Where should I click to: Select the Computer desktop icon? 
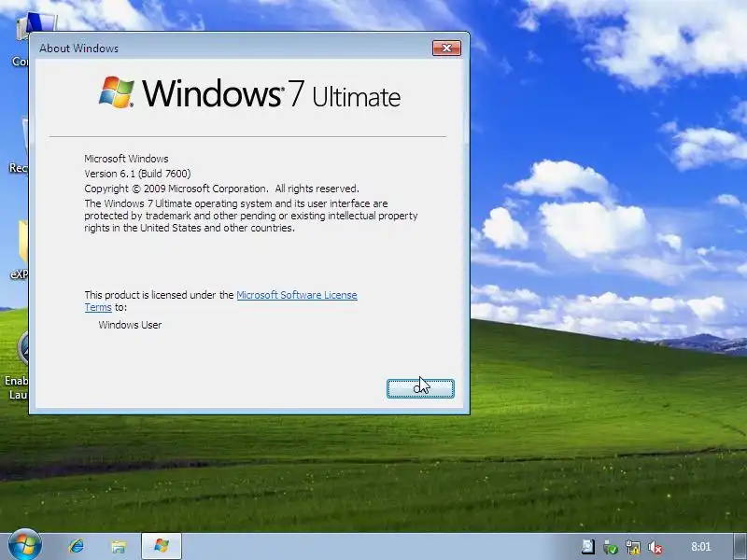(19, 40)
